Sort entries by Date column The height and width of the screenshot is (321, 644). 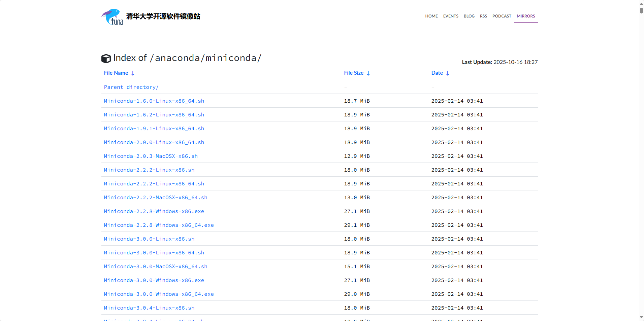coord(437,73)
